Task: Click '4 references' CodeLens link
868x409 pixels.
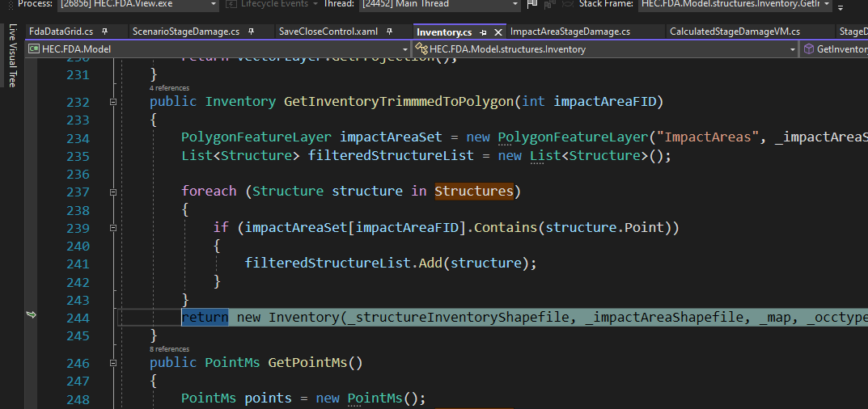Action: click(x=169, y=88)
